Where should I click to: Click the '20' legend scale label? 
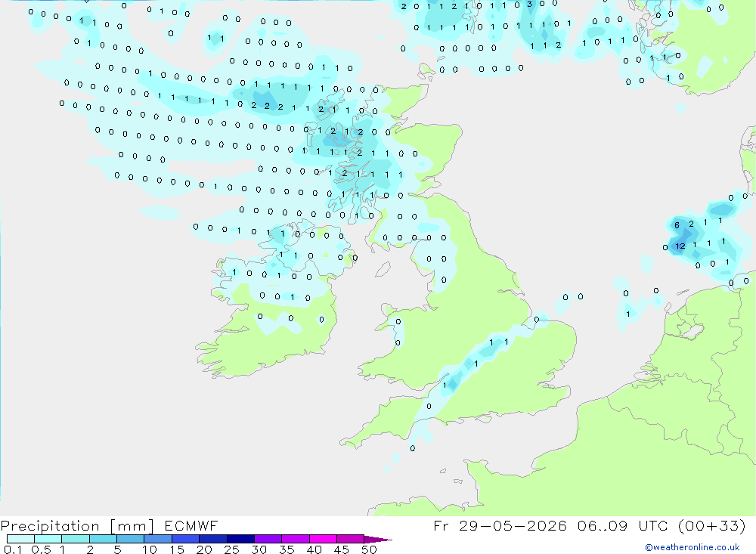204,549
